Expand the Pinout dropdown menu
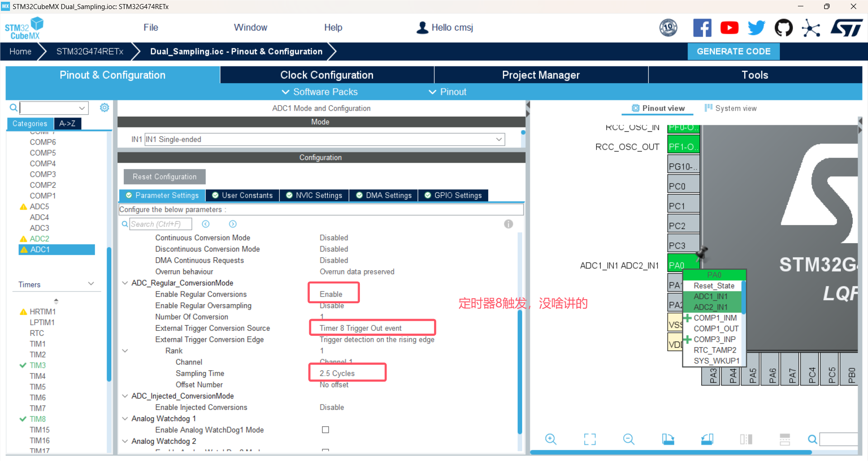The height and width of the screenshot is (461, 868). 448,92
